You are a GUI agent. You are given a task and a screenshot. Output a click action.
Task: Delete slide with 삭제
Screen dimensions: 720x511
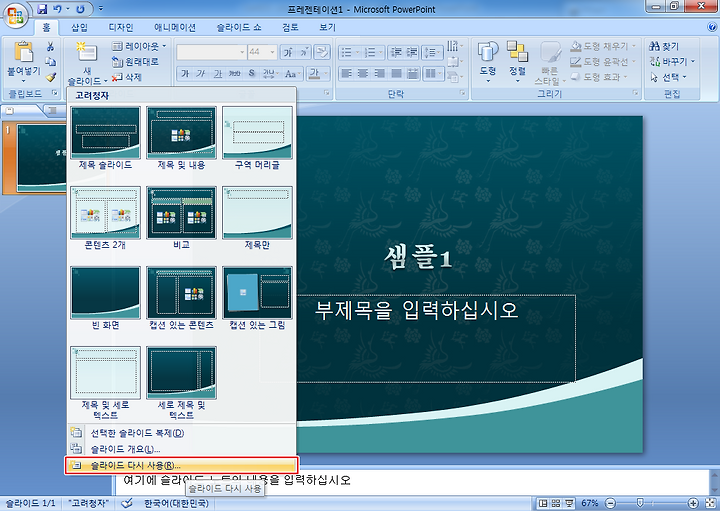coord(127,77)
